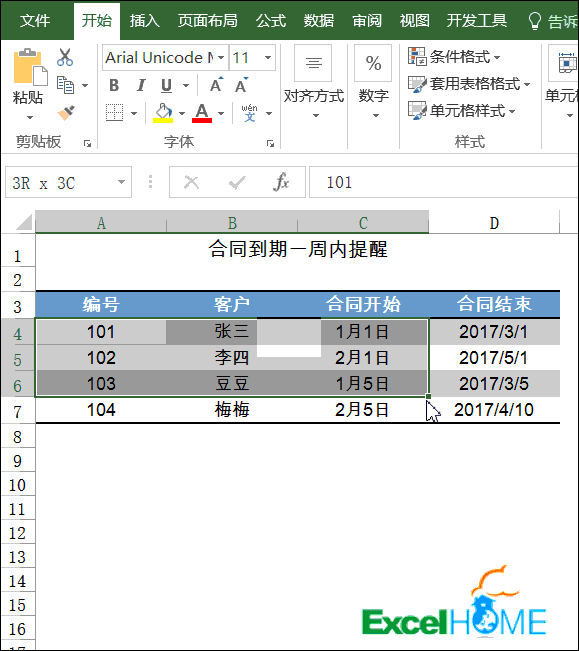Select cell containing 梅梅
This screenshot has width=579, height=651.
click(232, 410)
